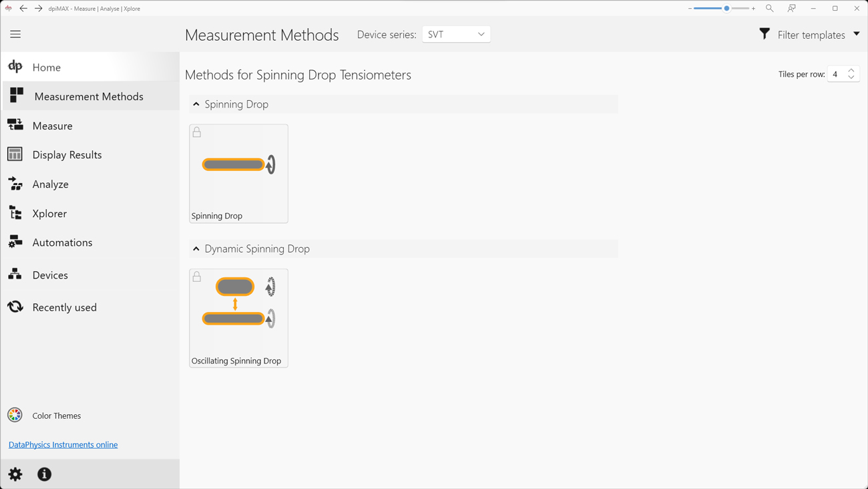This screenshot has height=489, width=868.
Task: Open the info icon at bottom left
Action: tap(45, 474)
